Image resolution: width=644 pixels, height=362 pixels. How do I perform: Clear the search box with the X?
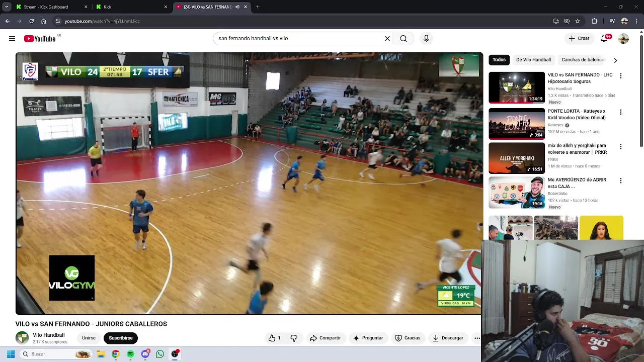click(x=387, y=39)
